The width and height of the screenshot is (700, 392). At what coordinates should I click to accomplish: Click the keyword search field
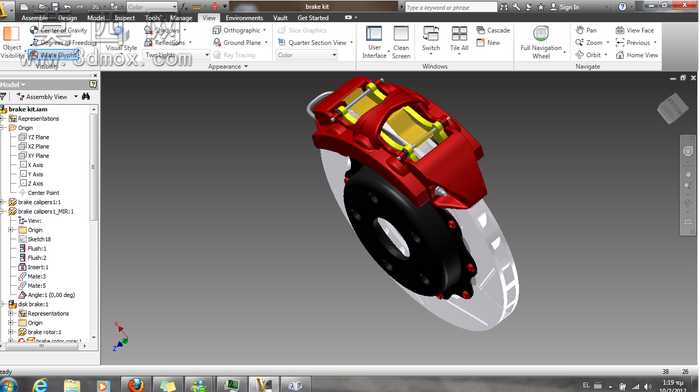click(451, 7)
